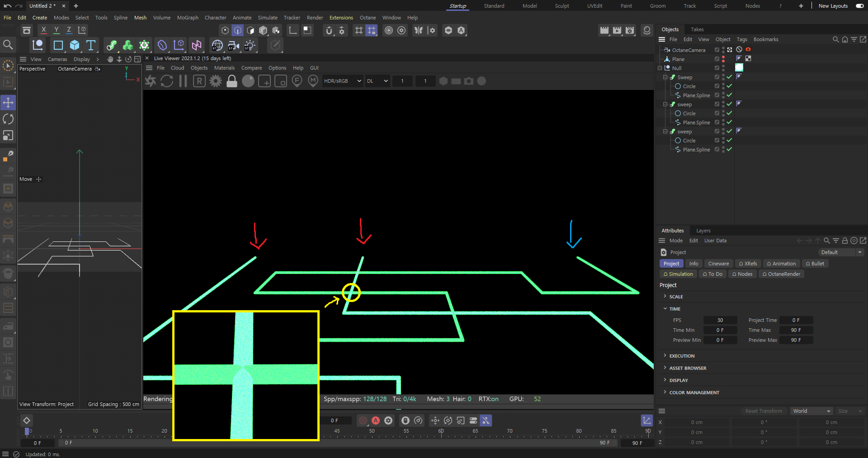This screenshot has width=868, height=458.
Task: Click frame 50 on the timeline ruler
Action: point(372,431)
